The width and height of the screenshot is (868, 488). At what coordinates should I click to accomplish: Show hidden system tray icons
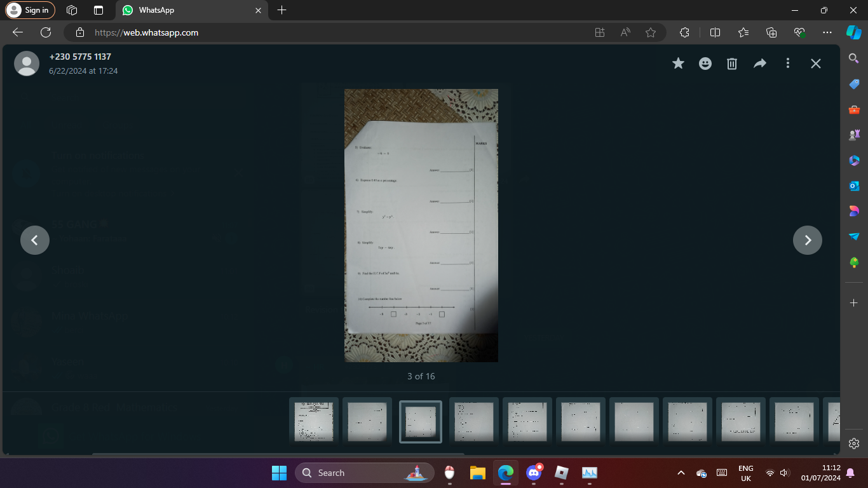click(681, 473)
